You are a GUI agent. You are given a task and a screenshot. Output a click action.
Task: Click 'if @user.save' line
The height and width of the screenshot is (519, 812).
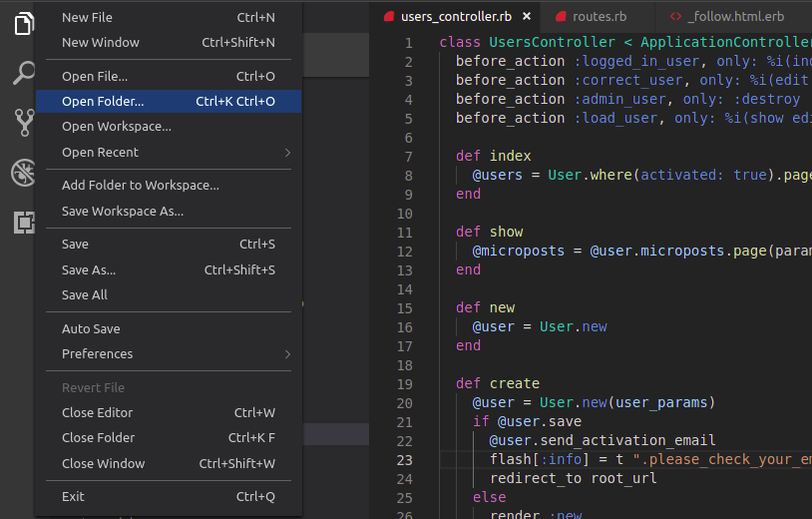527,421
